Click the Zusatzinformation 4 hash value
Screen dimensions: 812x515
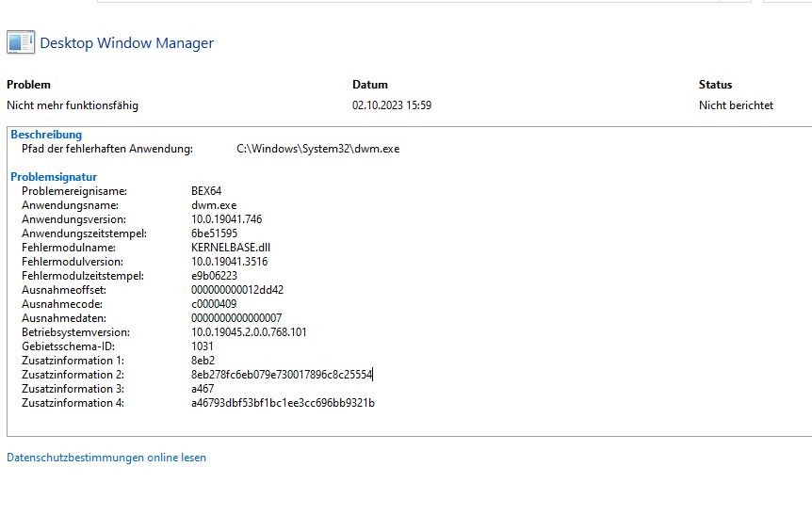283,403
